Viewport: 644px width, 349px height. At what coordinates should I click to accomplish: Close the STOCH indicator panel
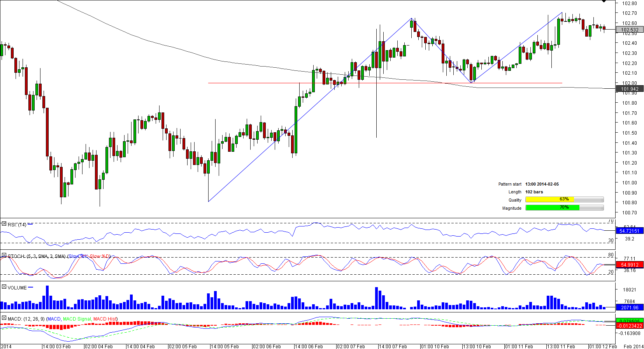4,256
